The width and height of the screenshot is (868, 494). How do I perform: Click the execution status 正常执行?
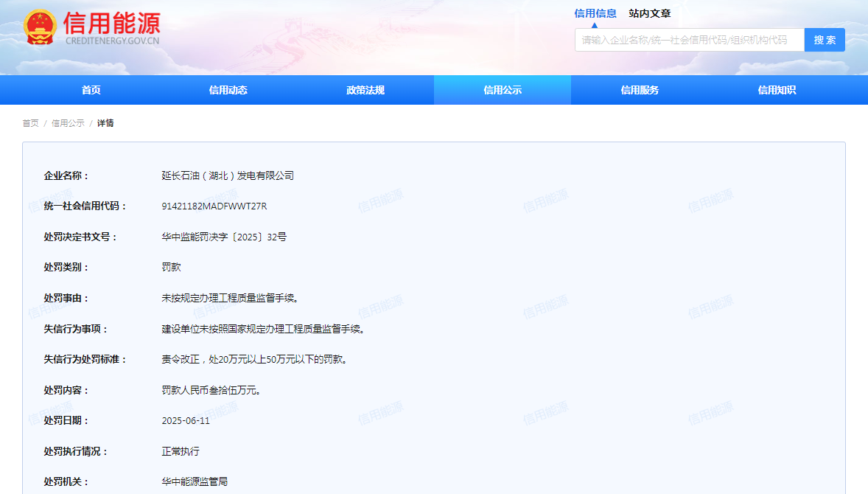[x=181, y=451]
